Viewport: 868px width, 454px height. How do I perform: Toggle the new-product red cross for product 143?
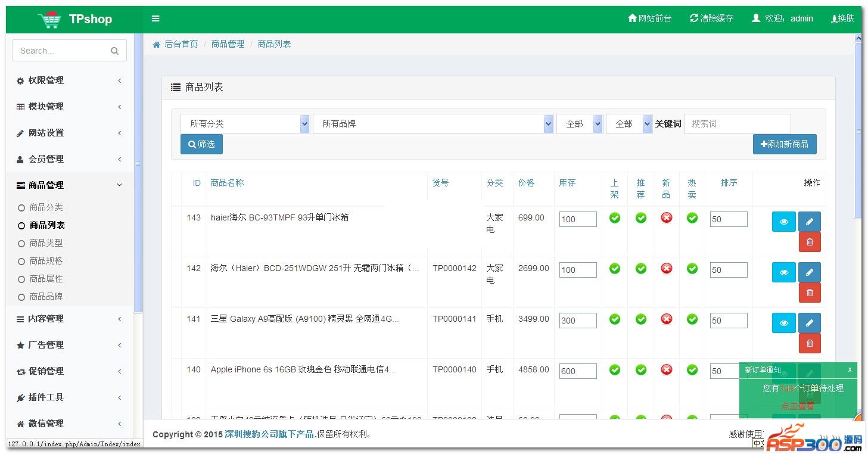tap(666, 218)
